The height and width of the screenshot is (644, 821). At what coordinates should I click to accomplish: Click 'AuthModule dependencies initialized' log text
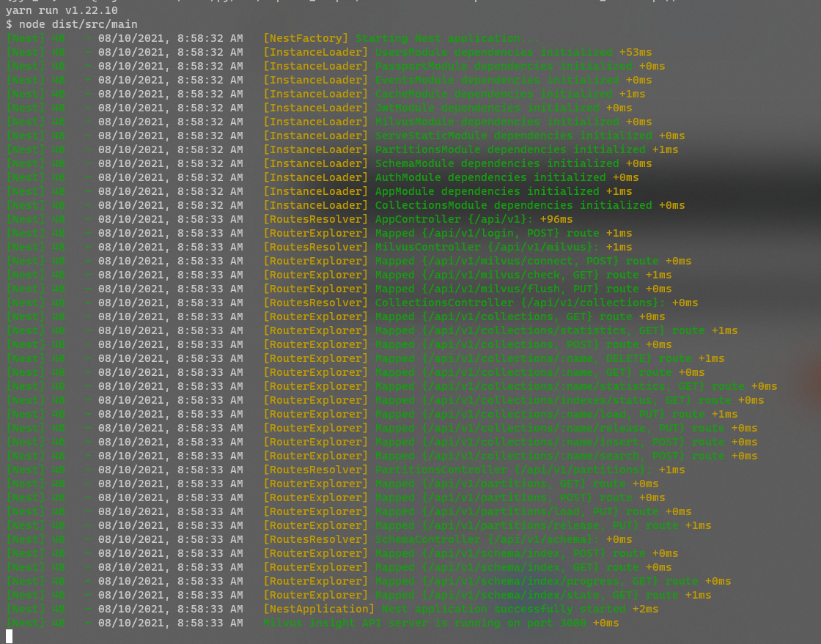(x=490, y=177)
